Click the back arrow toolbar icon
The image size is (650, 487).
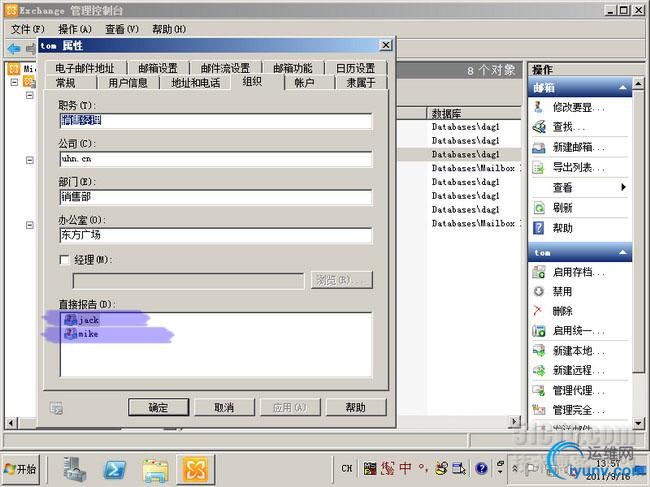point(14,48)
